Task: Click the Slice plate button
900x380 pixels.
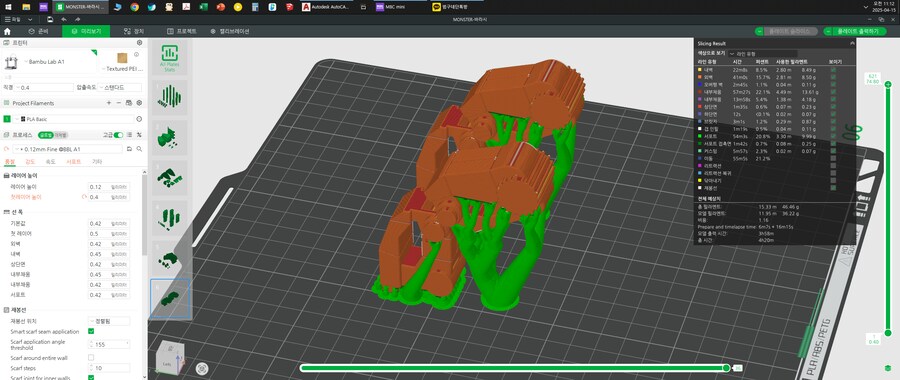Action: click(x=786, y=32)
